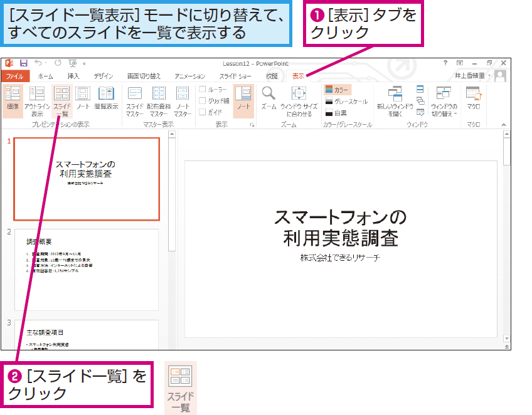Open the ファイル tab
The width and height of the screenshot is (532, 415).
coord(14,76)
